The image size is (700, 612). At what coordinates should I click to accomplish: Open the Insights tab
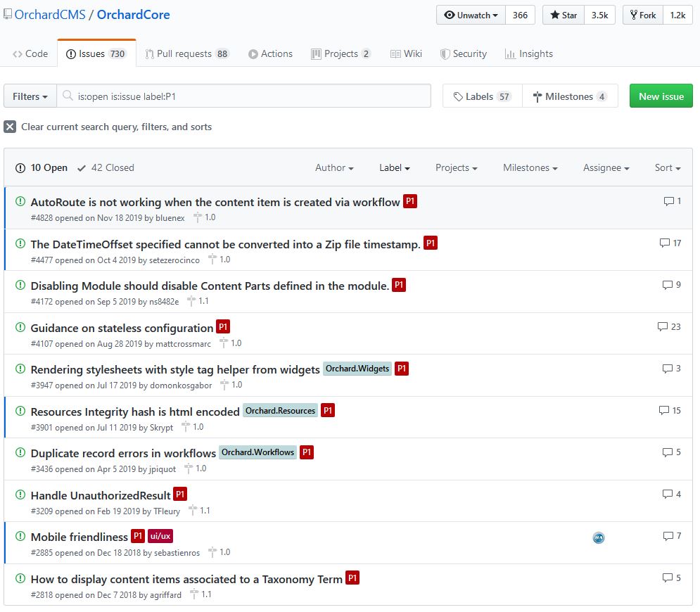click(529, 53)
